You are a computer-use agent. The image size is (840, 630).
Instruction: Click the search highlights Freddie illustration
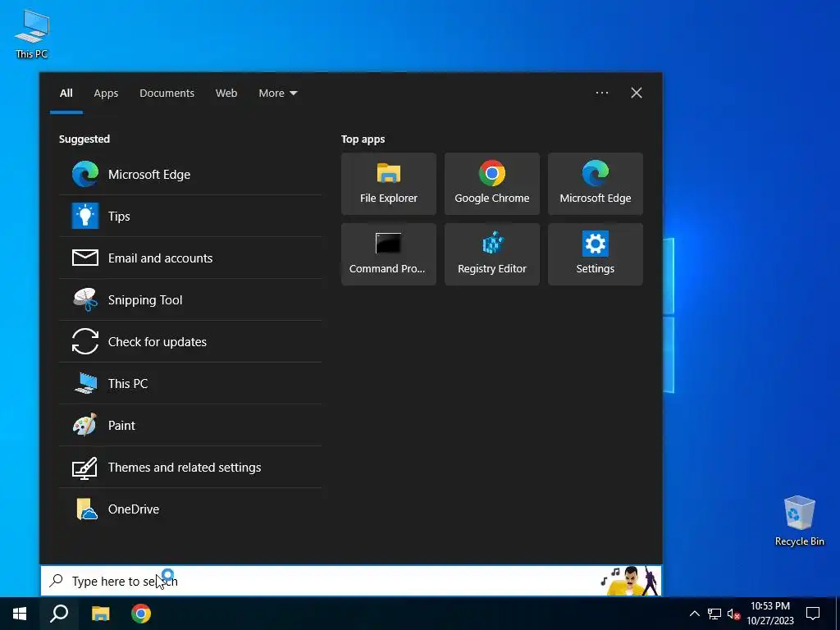click(629, 581)
